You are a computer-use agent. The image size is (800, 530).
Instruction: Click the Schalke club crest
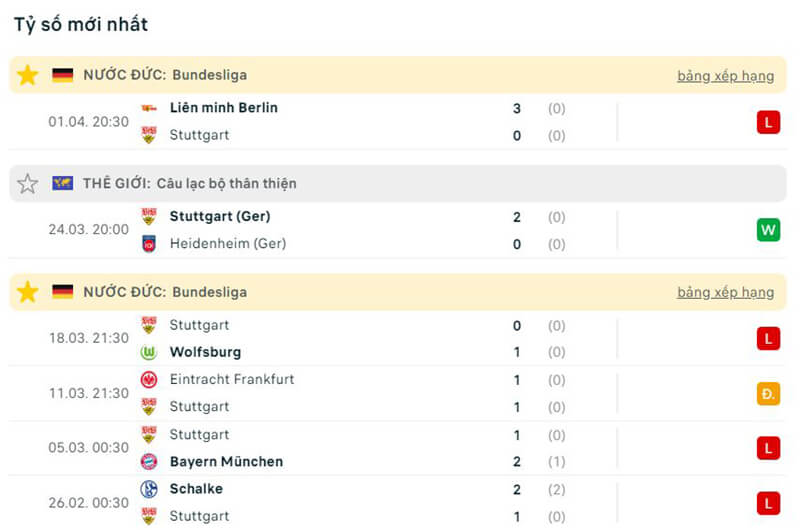[x=149, y=489]
